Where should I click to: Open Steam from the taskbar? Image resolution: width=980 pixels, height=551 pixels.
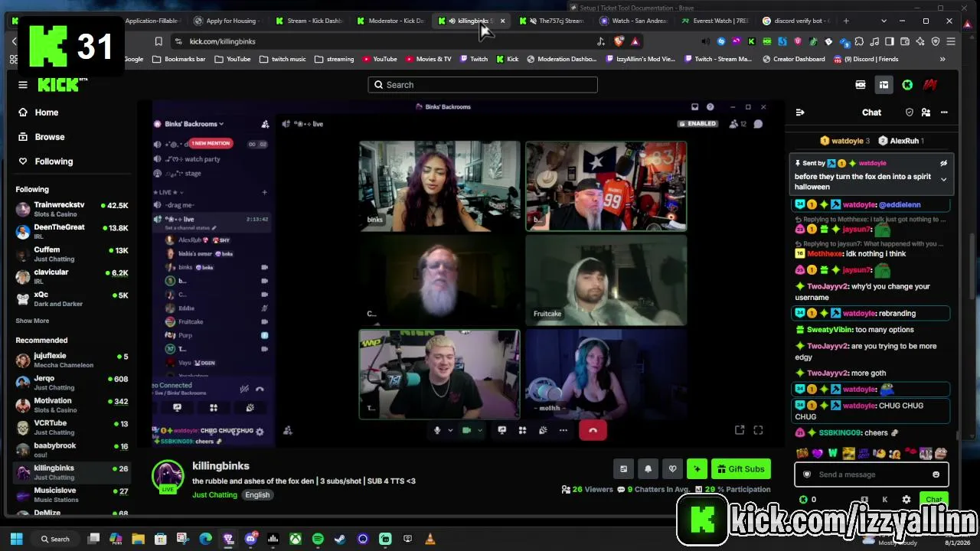[340, 540]
